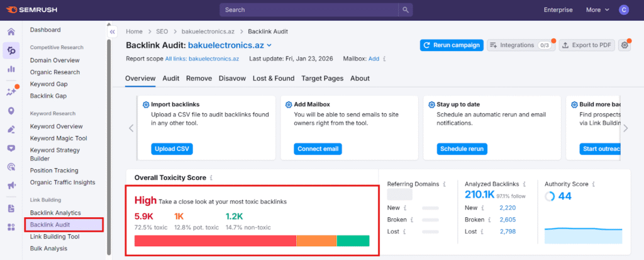This screenshot has height=260, width=644.
Task: Click the sidebar vertical scrollbar
Action: 109,147
